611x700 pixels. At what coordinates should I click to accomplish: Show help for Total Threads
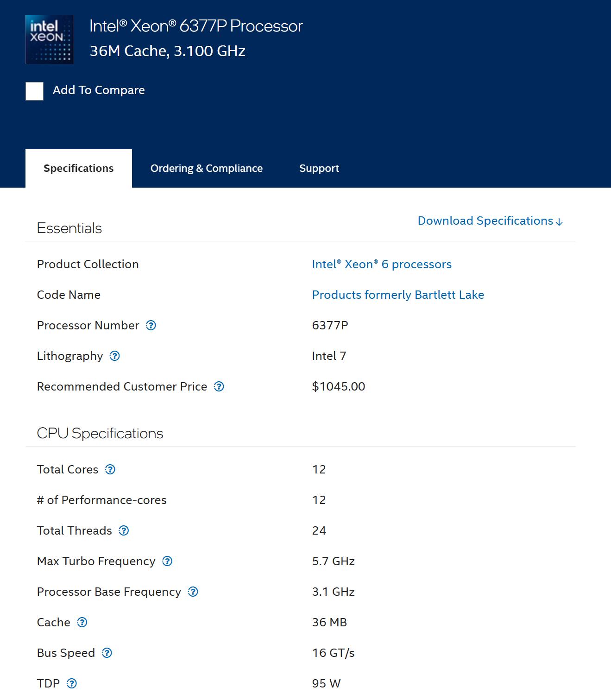(x=124, y=530)
